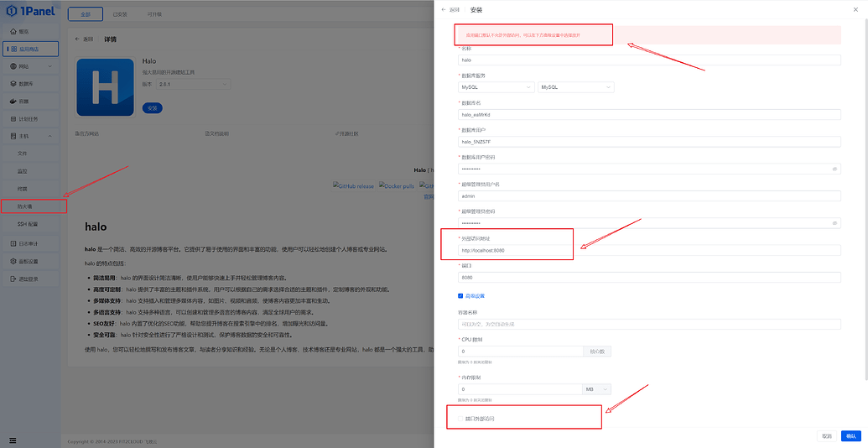Open the MB memory unit dropdown
The image size is (868, 448).
(x=597, y=389)
